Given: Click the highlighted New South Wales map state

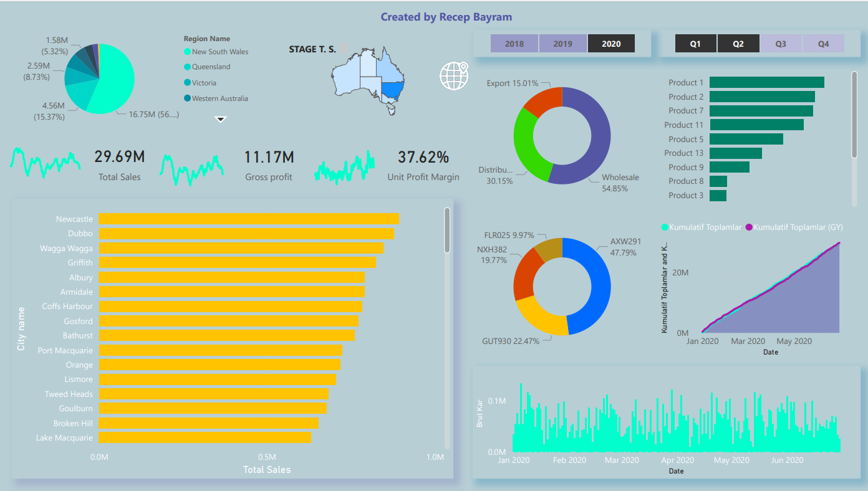Looking at the screenshot, I should point(392,93).
